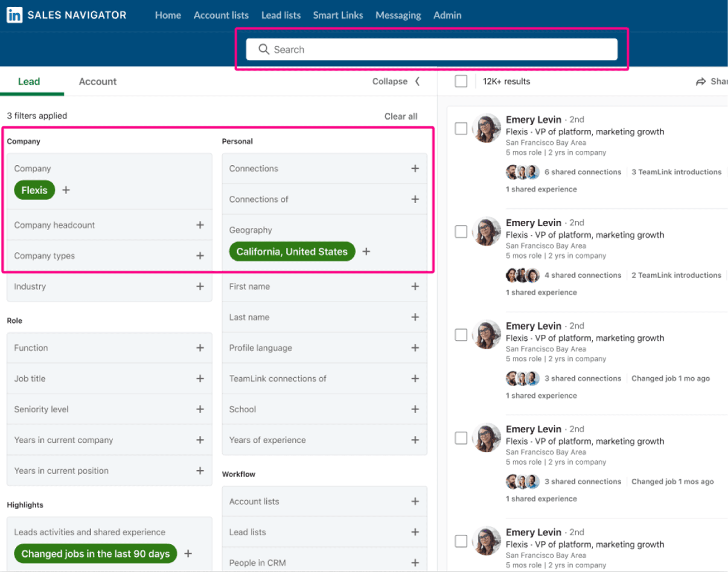The height and width of the screenshot is (572, 728).
Task: Expand the Years of experience filter
Action: (x=324, y=440)
